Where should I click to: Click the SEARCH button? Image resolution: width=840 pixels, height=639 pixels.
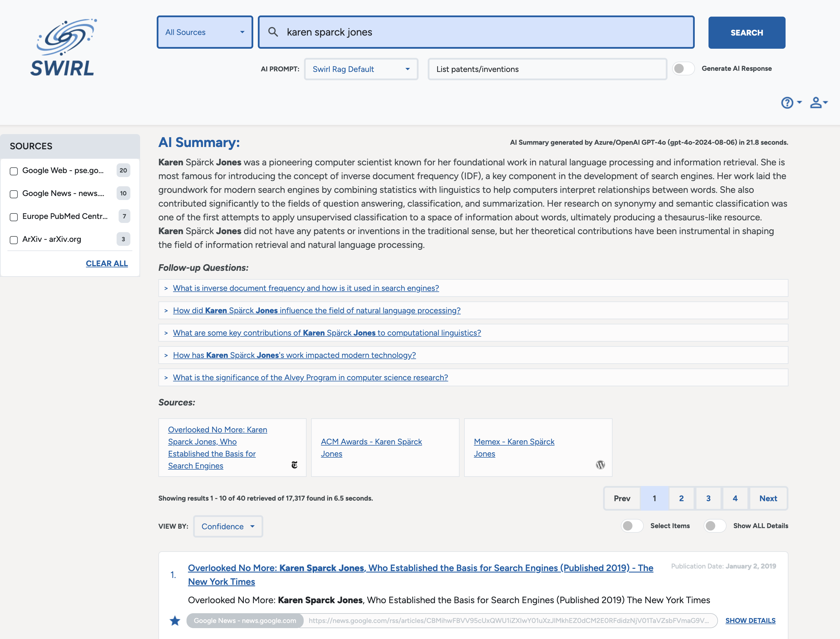coord(747,33)
